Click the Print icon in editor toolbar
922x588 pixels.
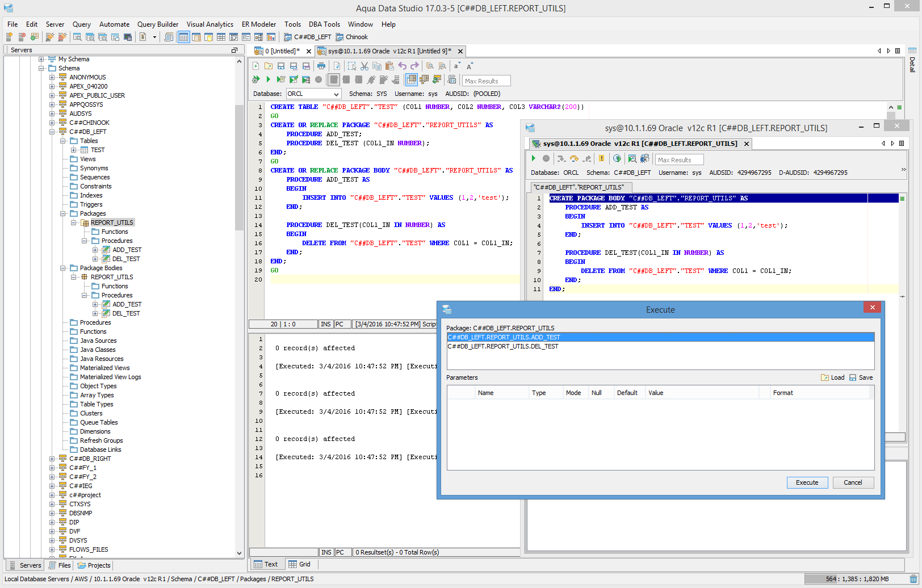[x=321, y=66]
